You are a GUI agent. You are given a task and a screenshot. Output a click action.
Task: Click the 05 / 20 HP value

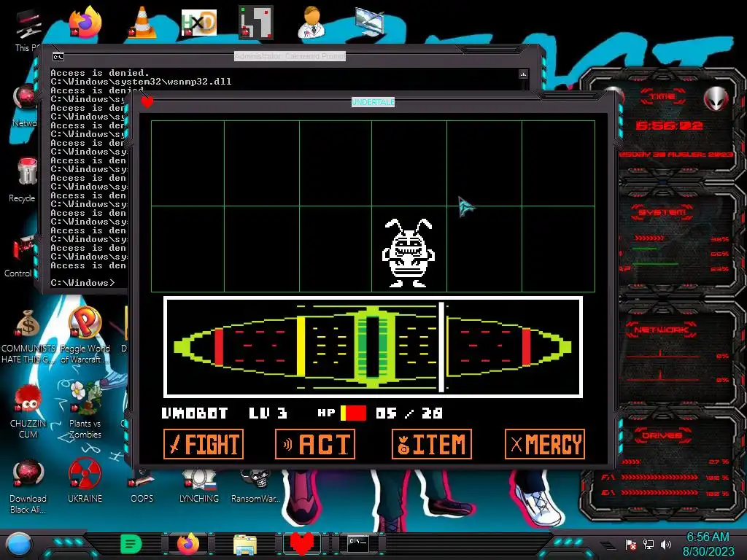409,413
